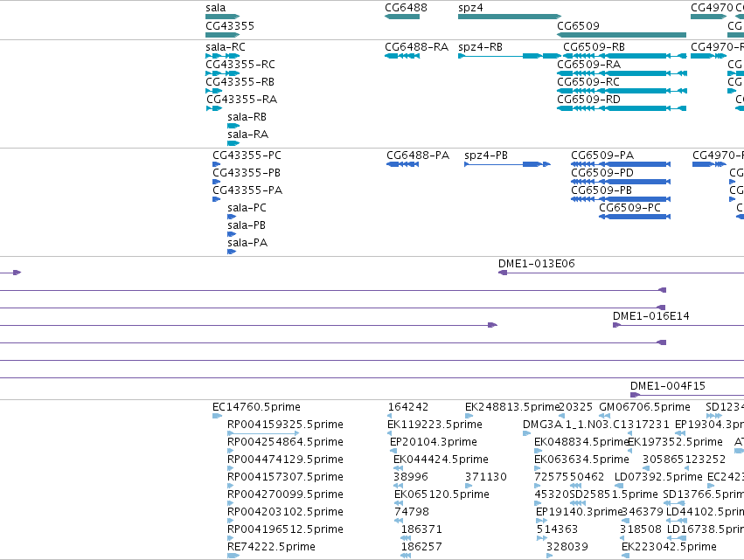Select EST RE74222.5prime
Viewport: 744px width, 560px height.
(271, 547)
